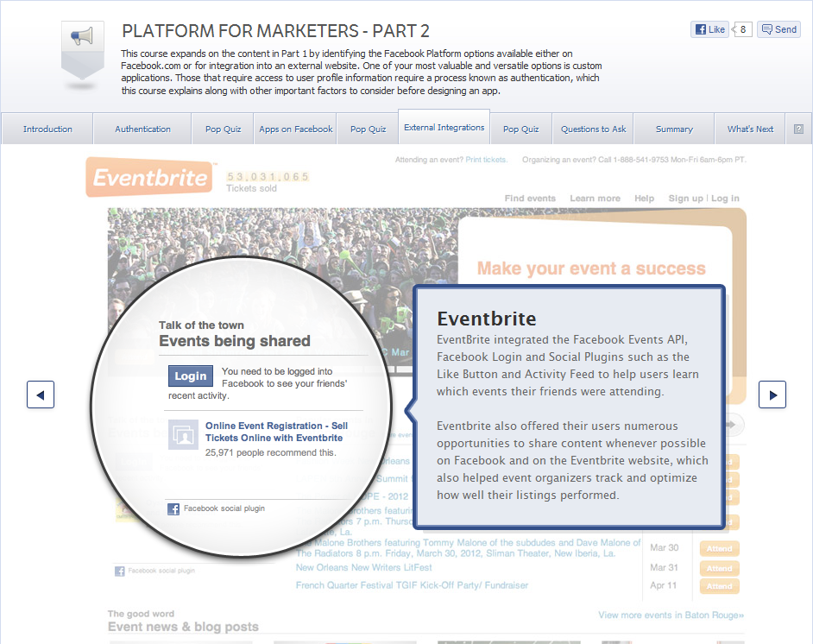
Task: Go to previous slide with left arrow
Action: (41, 395)
